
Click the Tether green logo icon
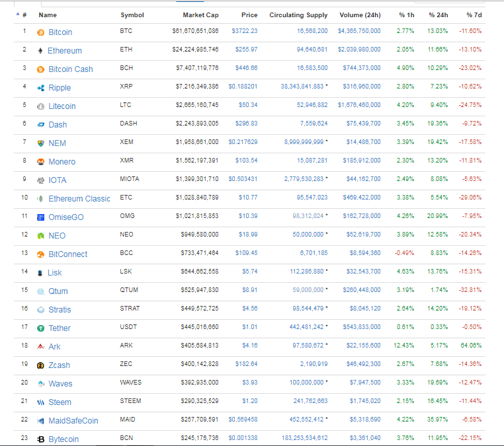(40, 328)
